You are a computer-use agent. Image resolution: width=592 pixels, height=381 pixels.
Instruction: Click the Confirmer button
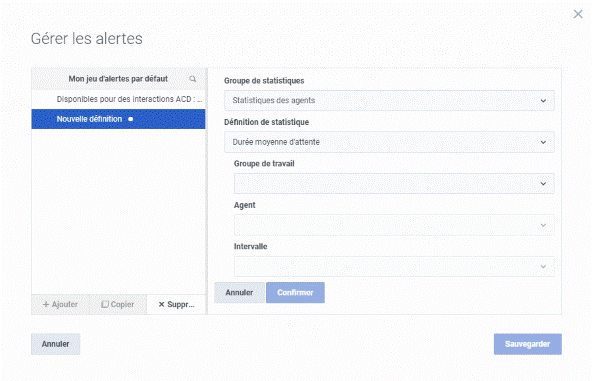[295, 293]
